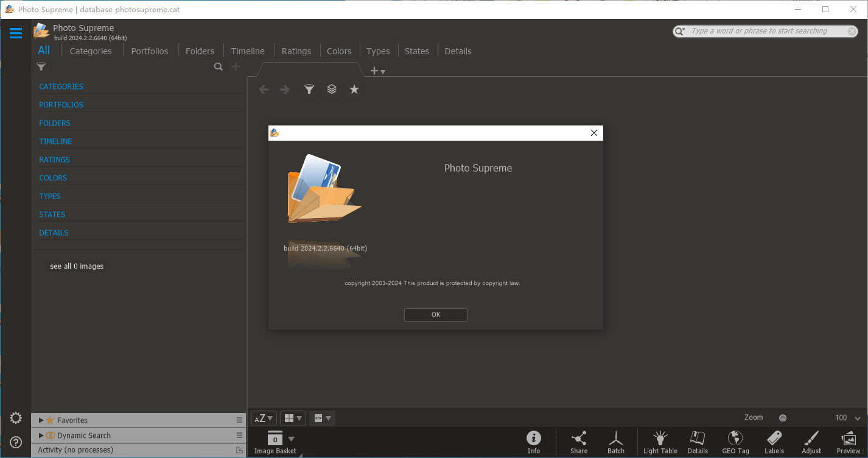The width and height of the screenshot is (868, 458).
Task: Open the CATEGORIES link
Action: pyautogui.click(x=61, y=86)
